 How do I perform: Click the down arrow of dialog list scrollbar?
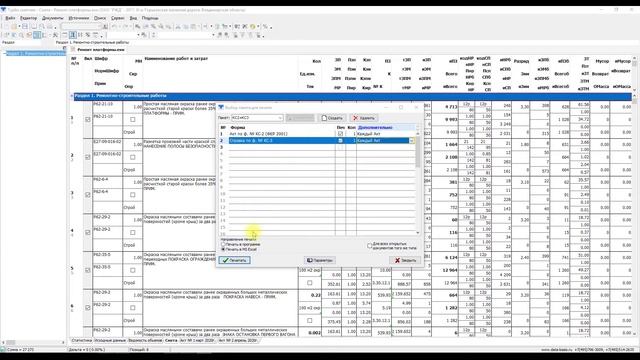tap(418, 233)
